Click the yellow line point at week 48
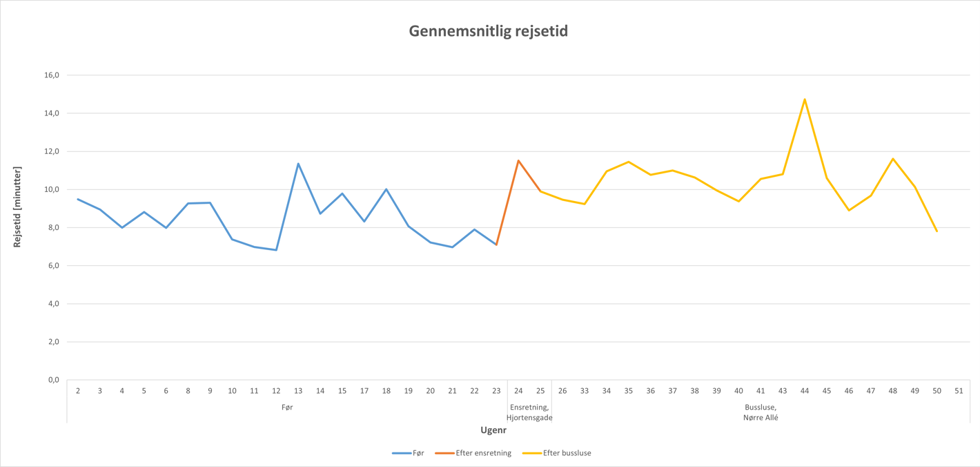This screenshot has width=980, height=467. coord(893,159)
